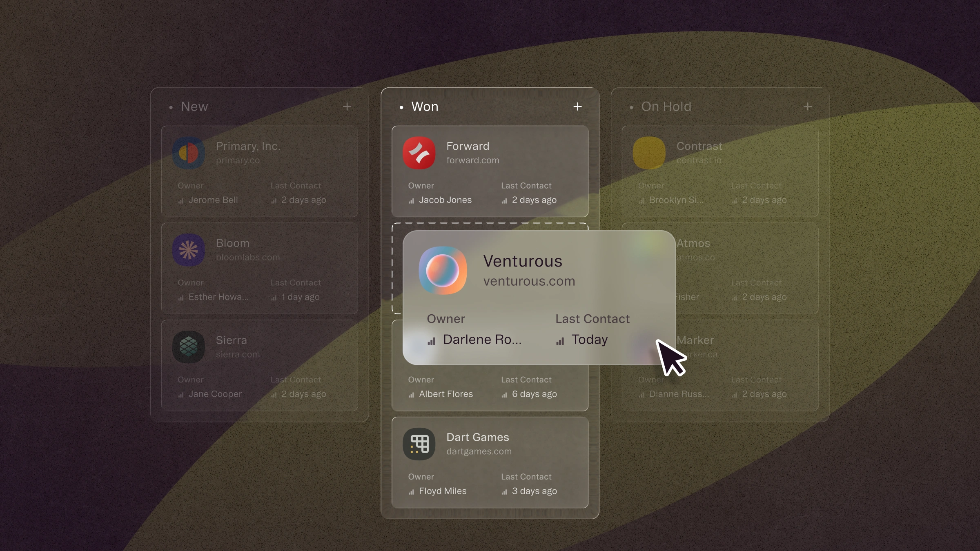
Task: Select owner Brooklyn Si... on Contrast card
Action: pyautogui.click(x=676, y=200)
